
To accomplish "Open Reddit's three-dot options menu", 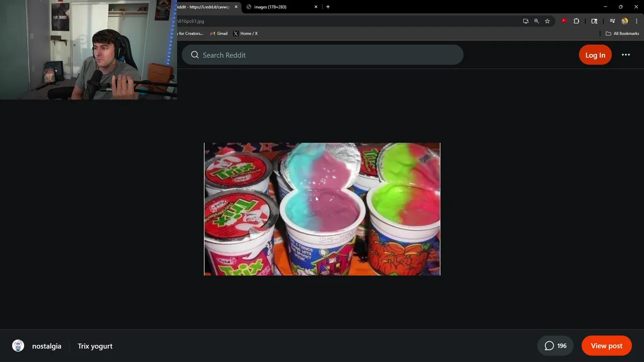I will click(626, 55).
